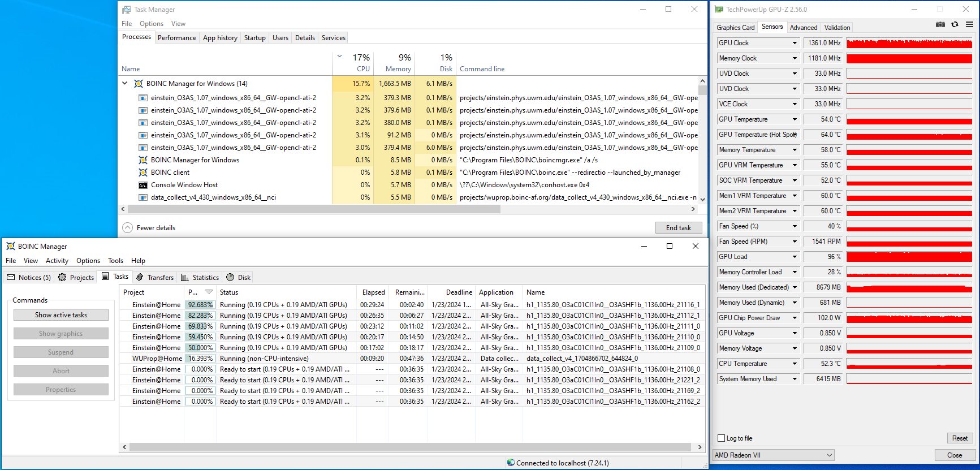Screen dimensions: 980x470
Task: Open the Validation tab in GPU-Z
Action: (837, 27)
